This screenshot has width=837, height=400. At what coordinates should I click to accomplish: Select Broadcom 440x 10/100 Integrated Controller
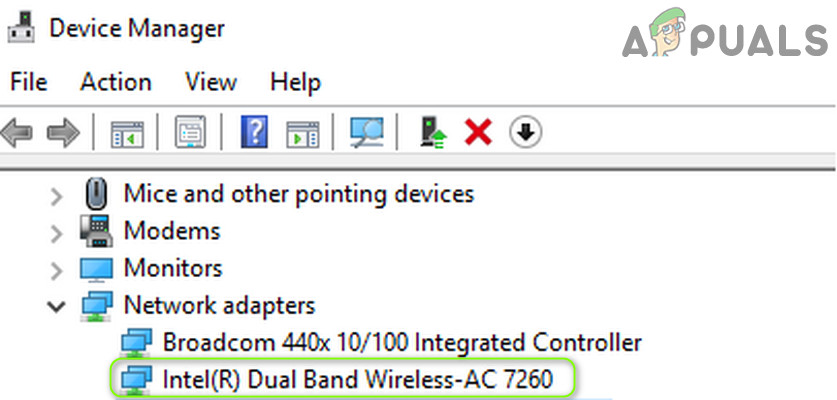click(401, 342)
